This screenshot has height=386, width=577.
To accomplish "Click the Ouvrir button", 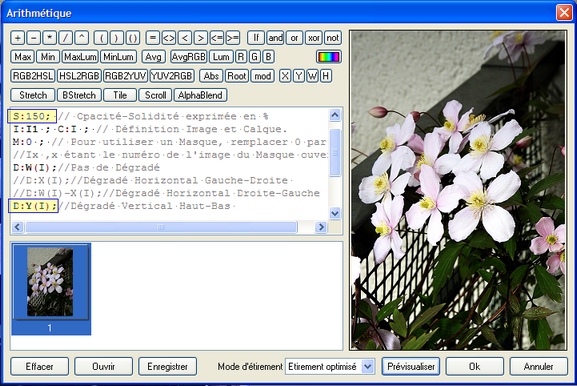I will [x=103, y=366].
